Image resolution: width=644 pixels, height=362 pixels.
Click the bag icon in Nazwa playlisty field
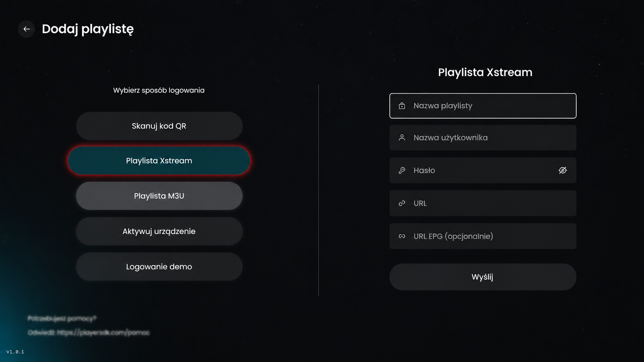point(402,106)
